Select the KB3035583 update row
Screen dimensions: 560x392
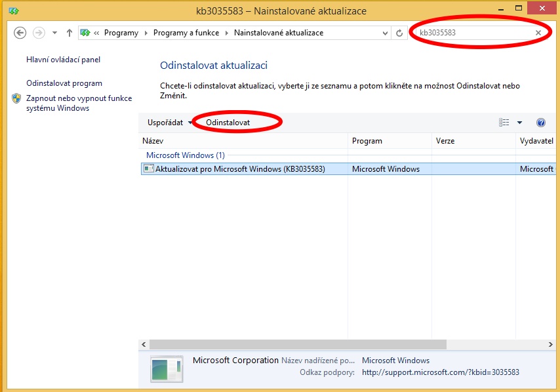(240, 169)
